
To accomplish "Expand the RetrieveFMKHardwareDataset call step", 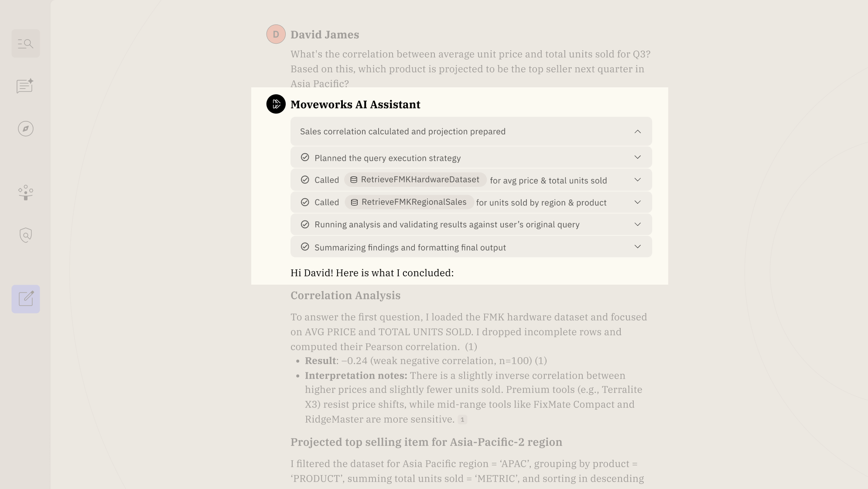I will (638, 180).
